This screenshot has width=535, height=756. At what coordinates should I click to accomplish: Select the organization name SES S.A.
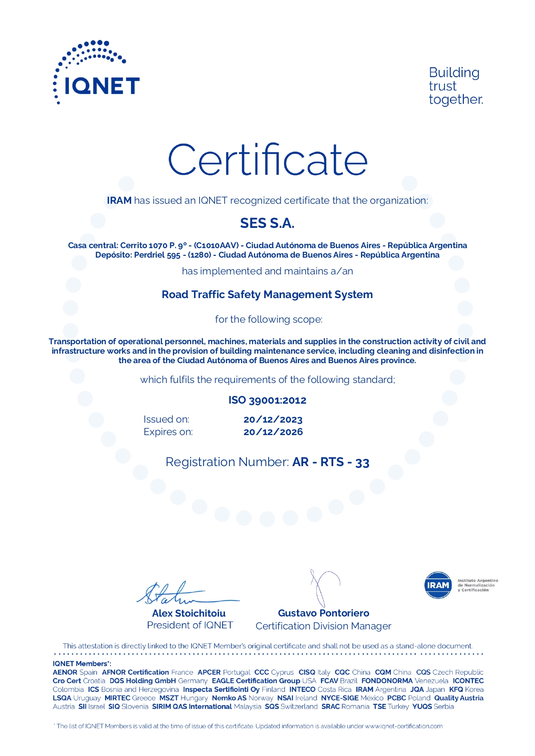coord(267,223)
